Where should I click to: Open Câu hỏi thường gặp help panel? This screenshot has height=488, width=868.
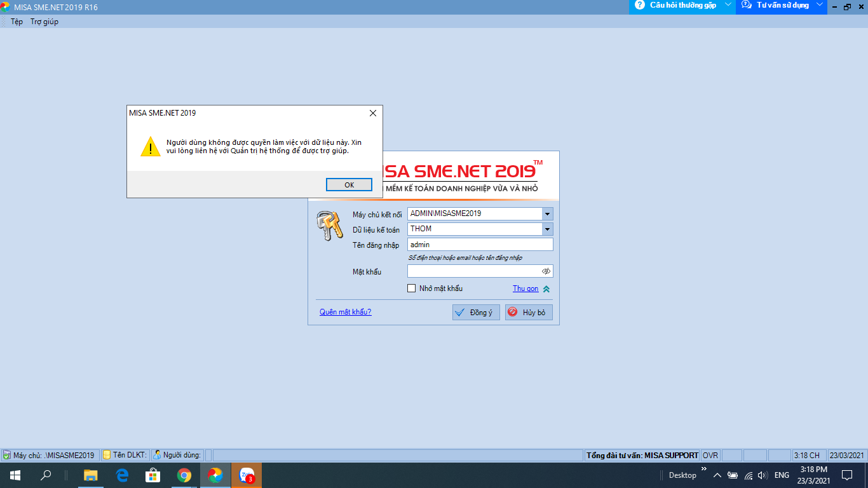682,5
